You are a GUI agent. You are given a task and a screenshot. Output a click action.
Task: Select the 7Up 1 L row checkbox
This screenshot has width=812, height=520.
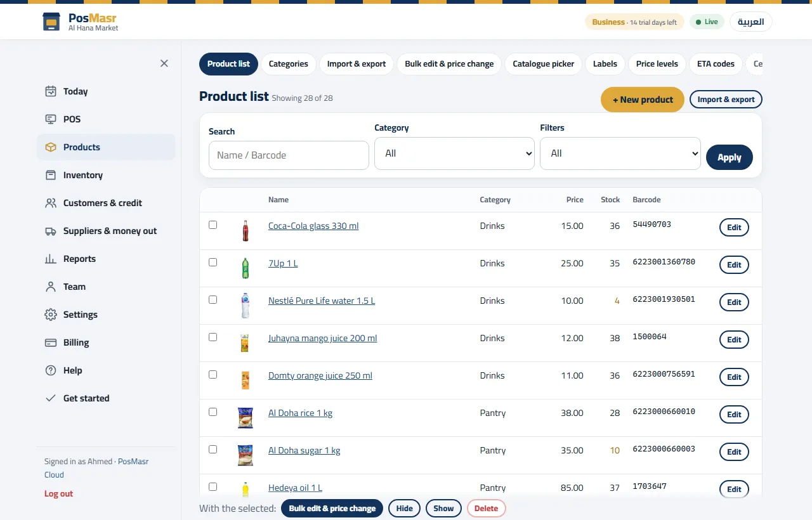(x=213, y=263)
